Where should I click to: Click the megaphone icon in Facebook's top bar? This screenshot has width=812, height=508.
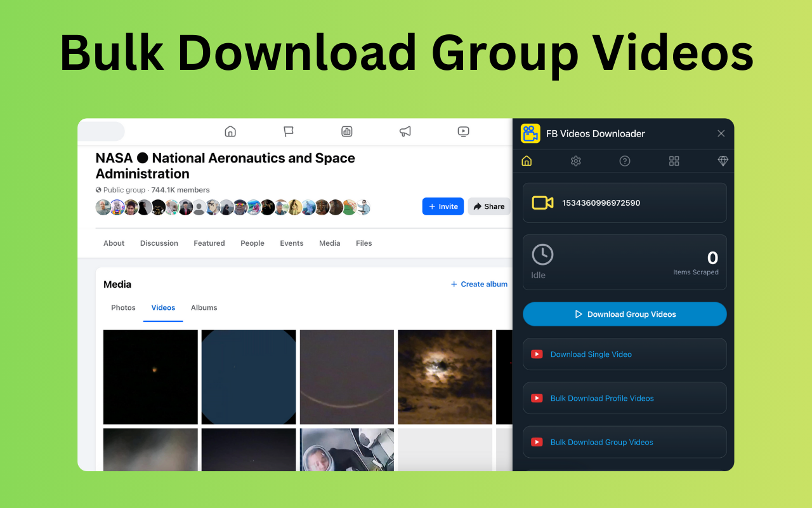405,131
